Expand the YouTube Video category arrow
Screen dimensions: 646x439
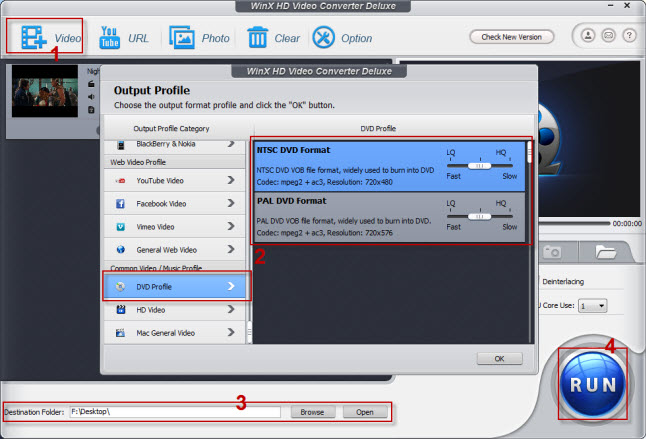pyautogui.click(x=231, y=180)
